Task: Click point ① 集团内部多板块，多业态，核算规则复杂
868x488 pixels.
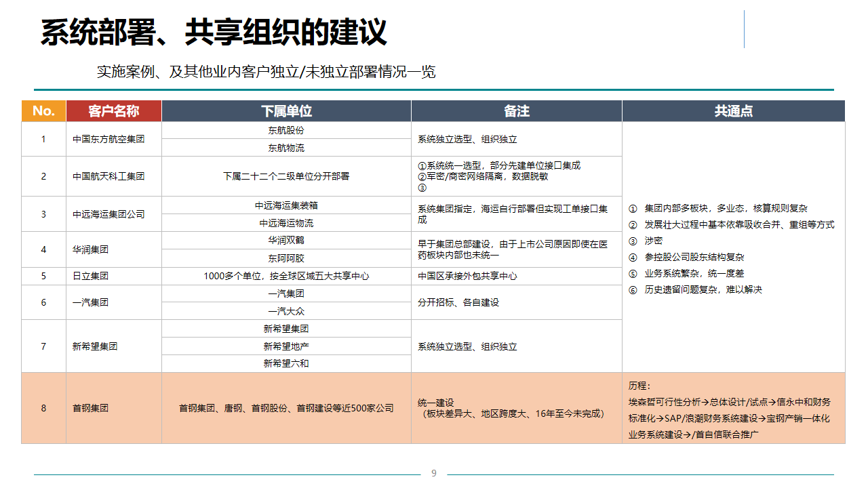Action: 718,209
